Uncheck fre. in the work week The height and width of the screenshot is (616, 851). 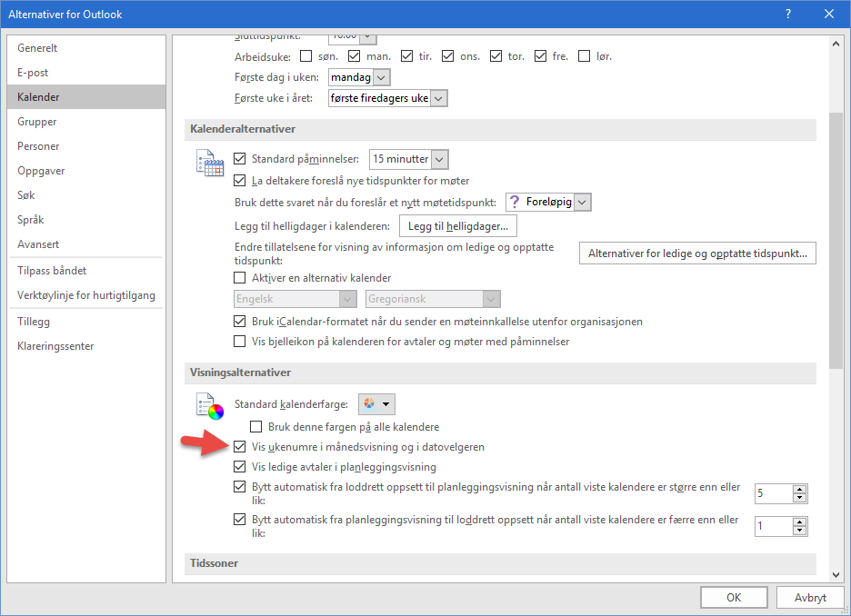[541, 55]
